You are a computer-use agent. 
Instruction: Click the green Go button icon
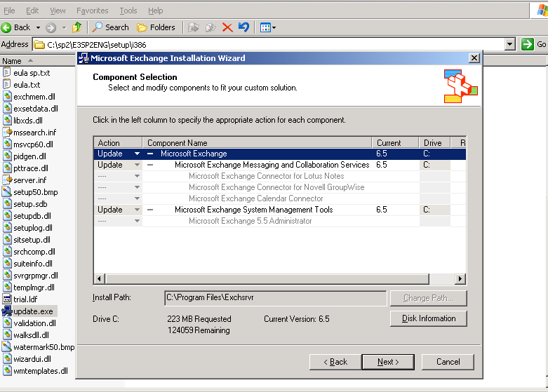527,44
